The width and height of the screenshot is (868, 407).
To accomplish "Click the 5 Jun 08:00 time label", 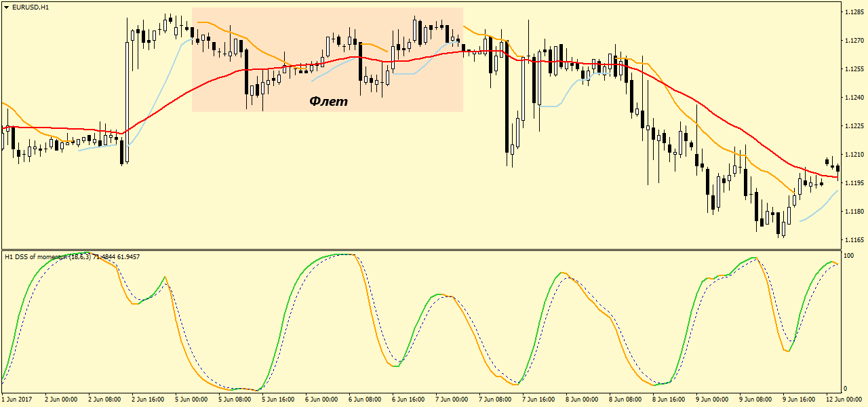I will (234, 400).
